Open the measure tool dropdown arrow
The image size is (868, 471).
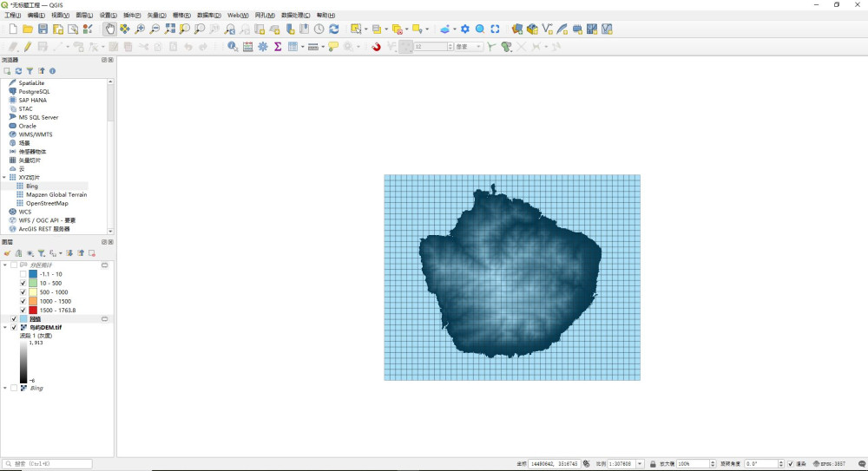point(322,47)
